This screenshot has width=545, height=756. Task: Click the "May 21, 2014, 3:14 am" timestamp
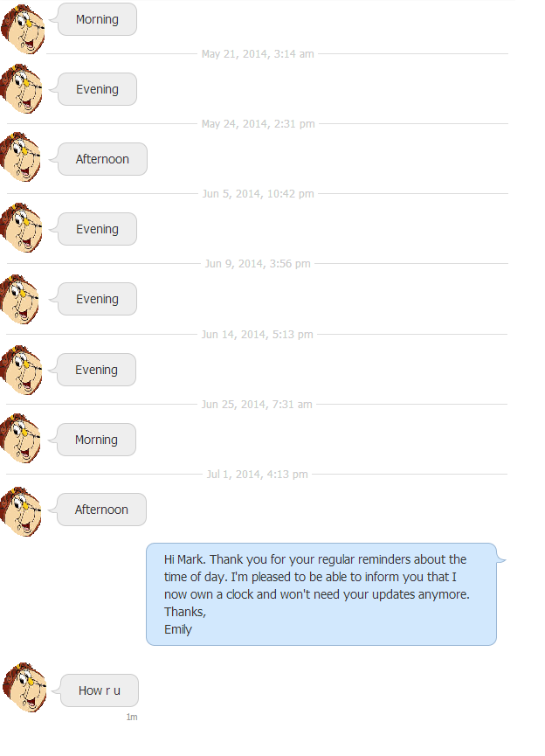coord(258,54)
